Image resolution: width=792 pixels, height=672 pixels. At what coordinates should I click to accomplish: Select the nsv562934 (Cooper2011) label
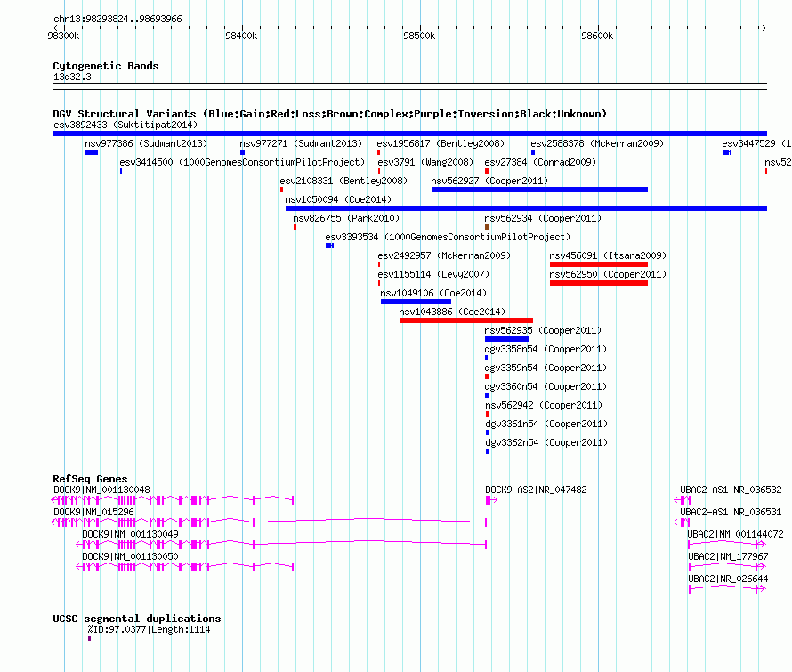(x=543, y=218)
